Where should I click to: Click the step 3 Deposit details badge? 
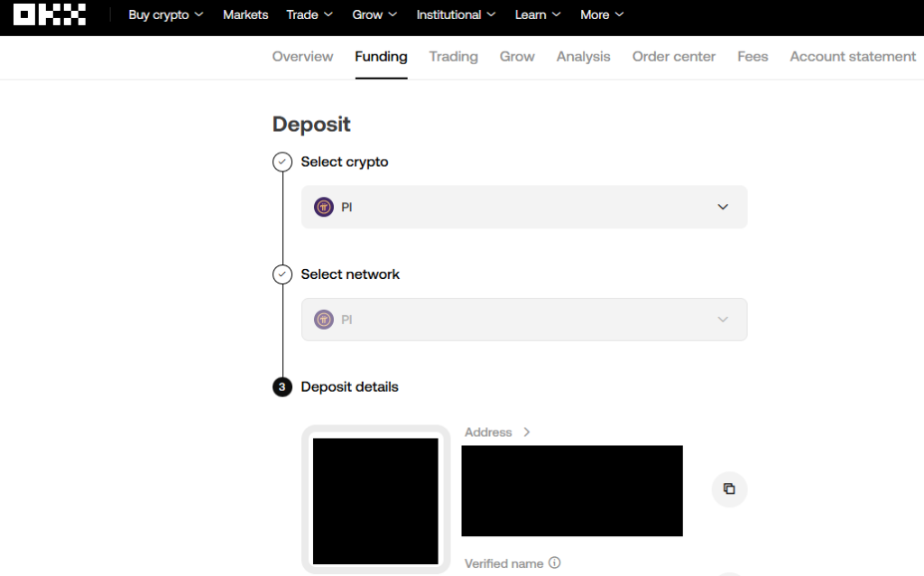coord(282,387)
